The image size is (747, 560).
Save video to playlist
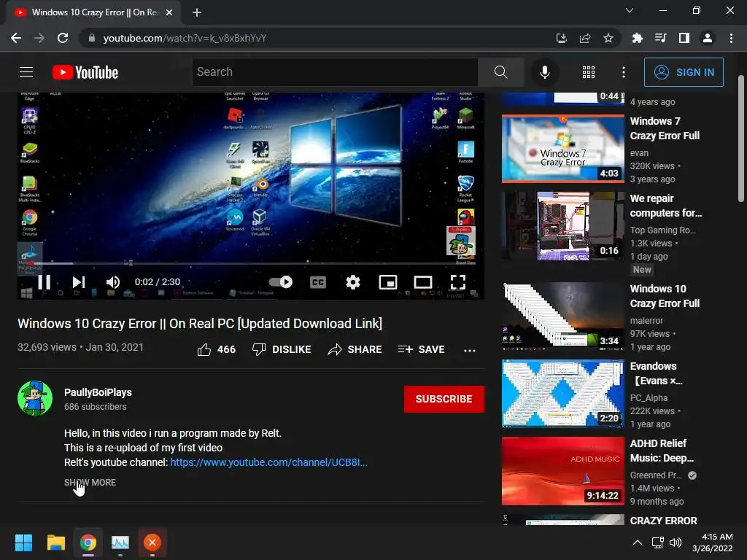click(421, 349)
